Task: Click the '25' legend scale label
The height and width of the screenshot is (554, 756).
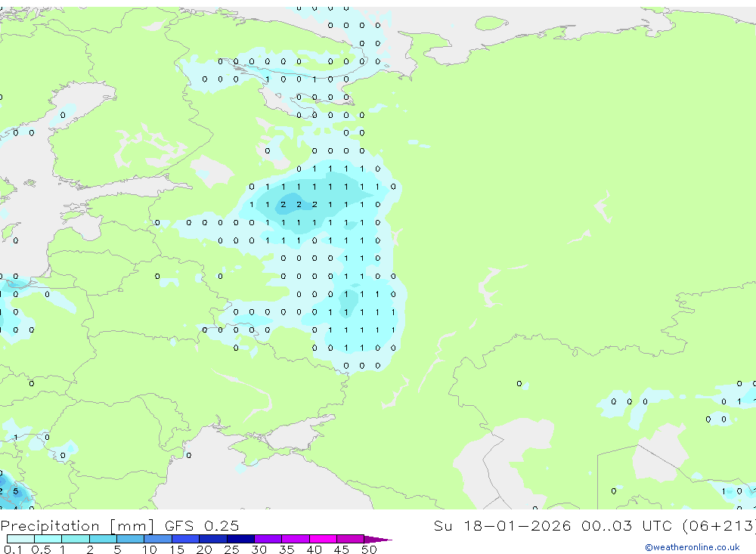Action: point(231,549)
